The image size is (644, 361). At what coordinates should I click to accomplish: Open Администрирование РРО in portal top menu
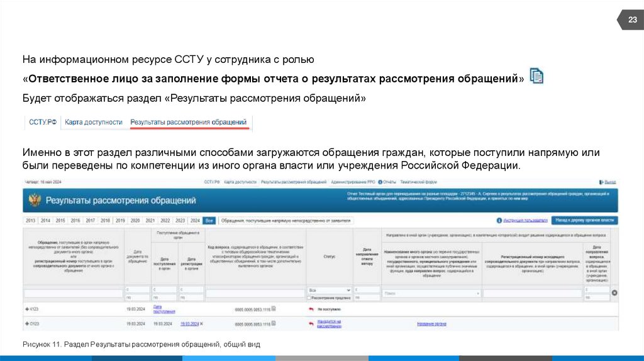[x=353, y=182]
